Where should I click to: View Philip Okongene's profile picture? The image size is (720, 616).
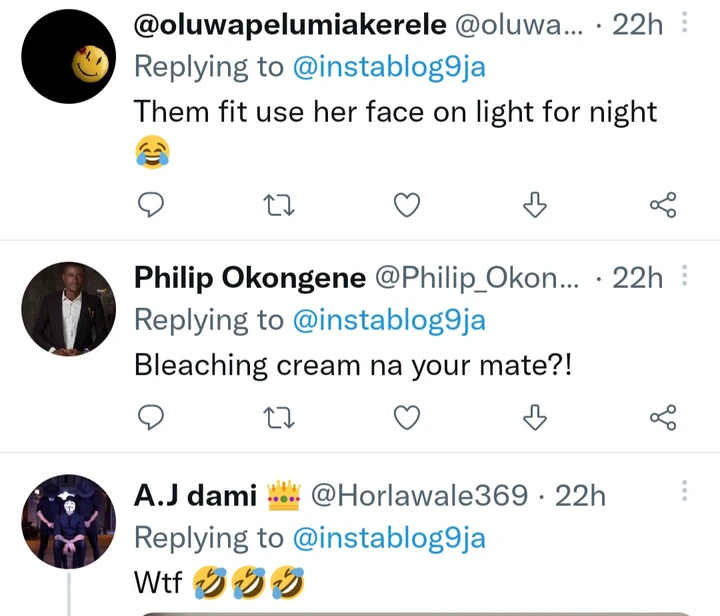point(69,309)
